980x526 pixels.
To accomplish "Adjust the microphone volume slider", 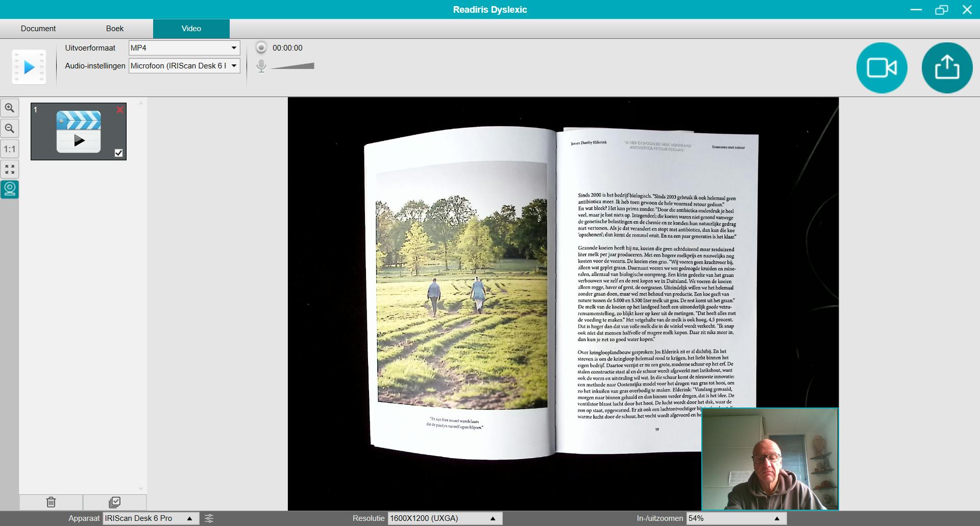I will click(293, 66).
